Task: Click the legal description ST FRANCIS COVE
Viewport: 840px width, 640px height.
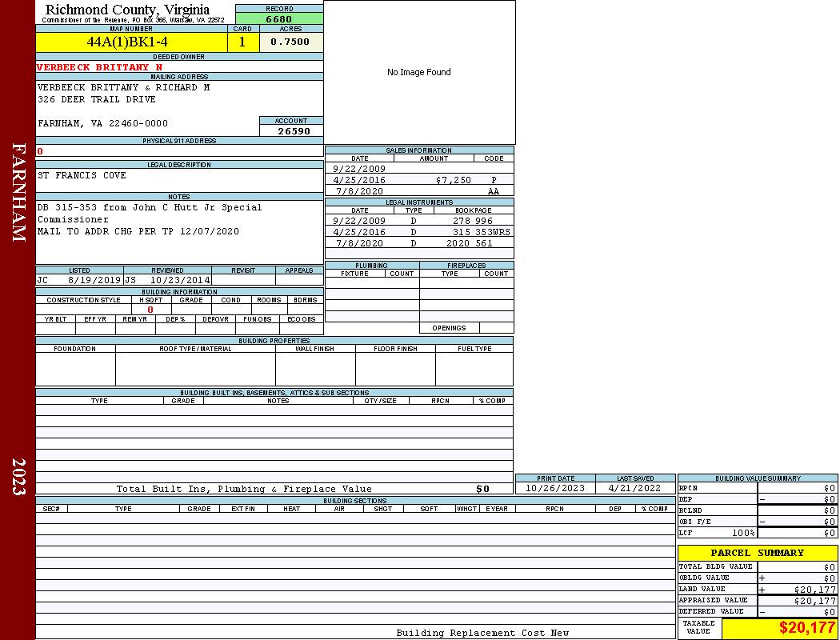Action: (x=82, y=175)
